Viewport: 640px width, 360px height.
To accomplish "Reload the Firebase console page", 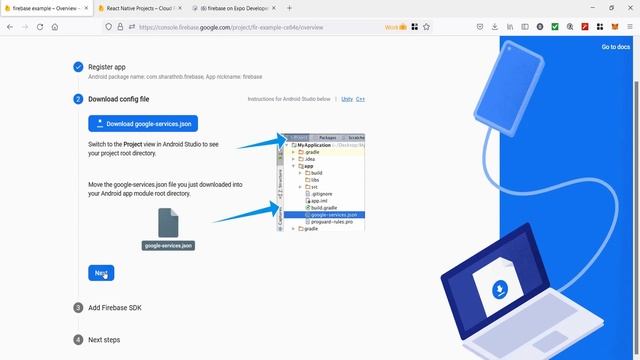I will tap(40, 27).
